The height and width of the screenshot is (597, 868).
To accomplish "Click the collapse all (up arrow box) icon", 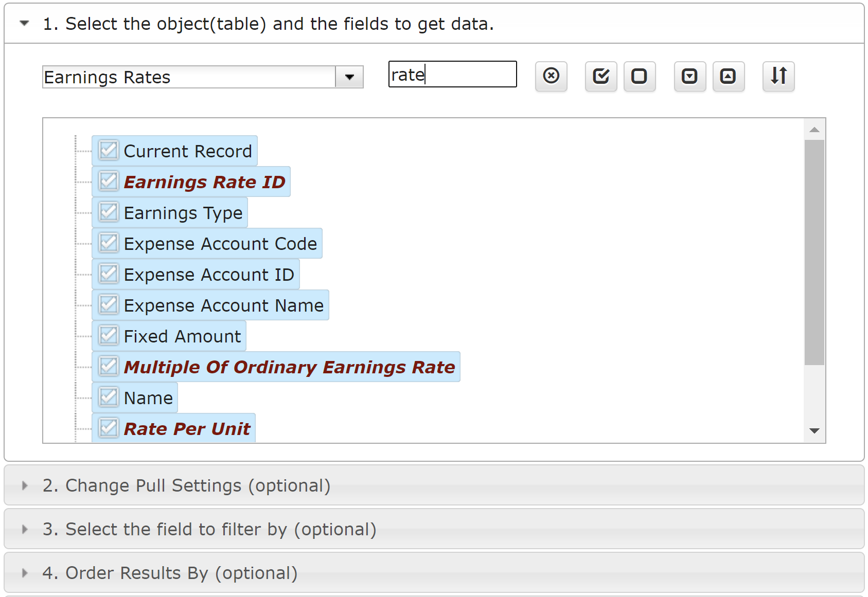I will (729, 76).
